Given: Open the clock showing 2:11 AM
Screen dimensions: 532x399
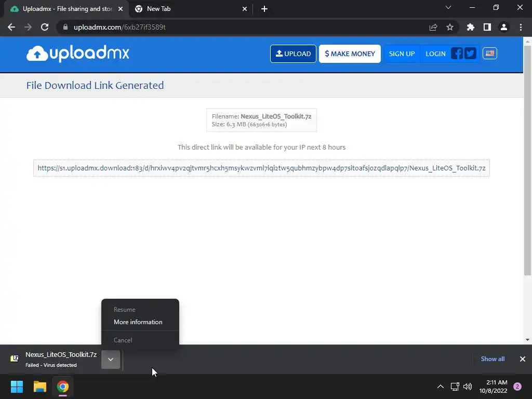Looking at the screenshot, I should (x=493, y=387).
